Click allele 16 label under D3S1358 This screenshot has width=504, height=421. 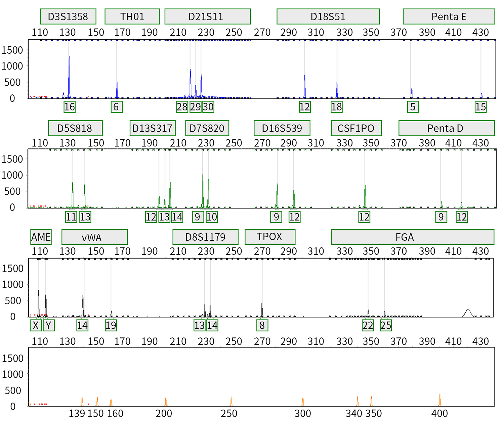(x=70, y=107)
